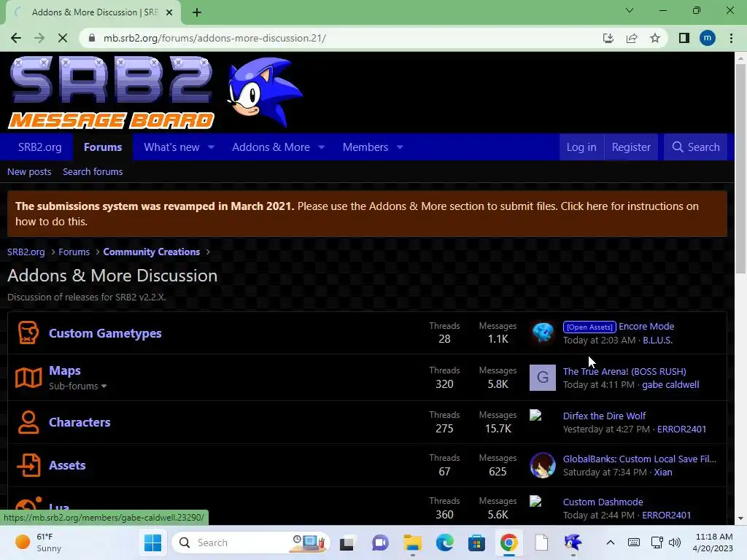Click the Characters forum person icon
Screen dimensions: 747x560
click(x=28, y=422)
